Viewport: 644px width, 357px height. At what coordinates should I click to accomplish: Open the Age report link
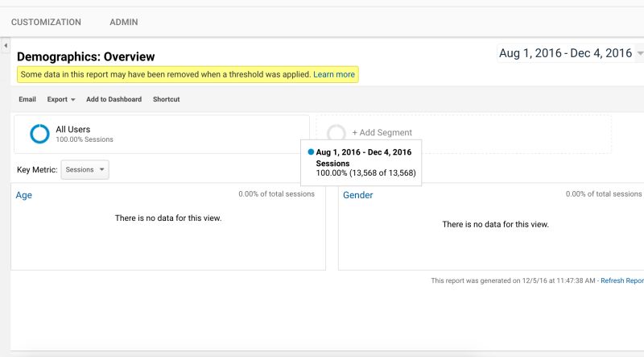(24, 195)
